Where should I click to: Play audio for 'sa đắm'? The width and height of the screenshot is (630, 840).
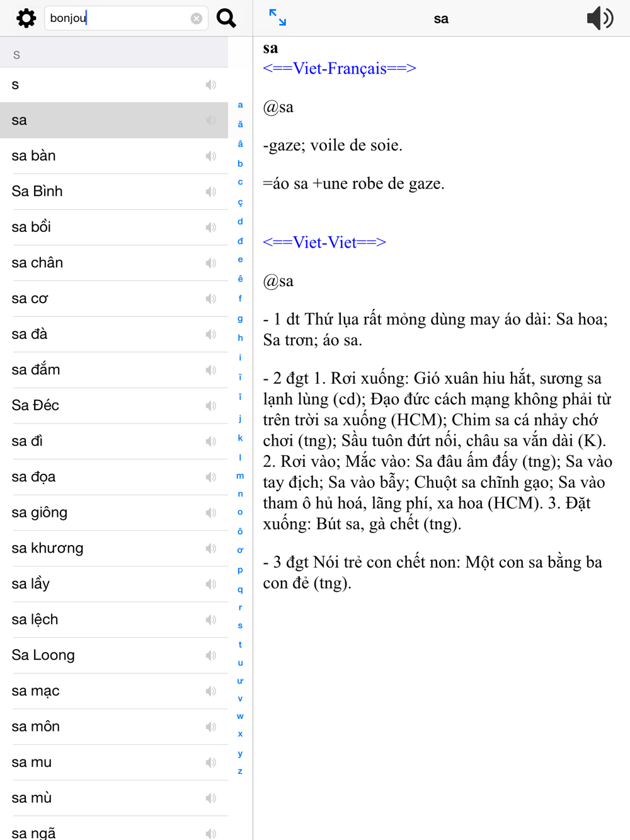coord(211,370)
